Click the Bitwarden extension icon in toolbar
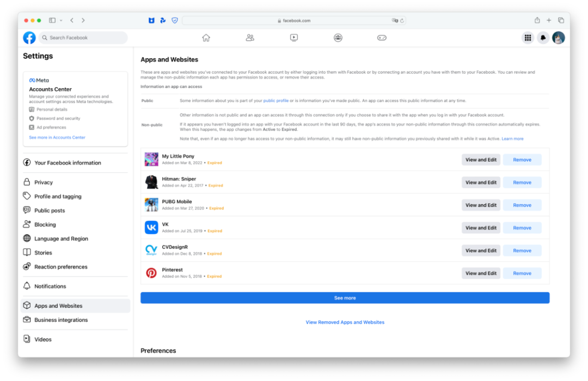Screen dimensions: 588x381 [x=151, y=20]
